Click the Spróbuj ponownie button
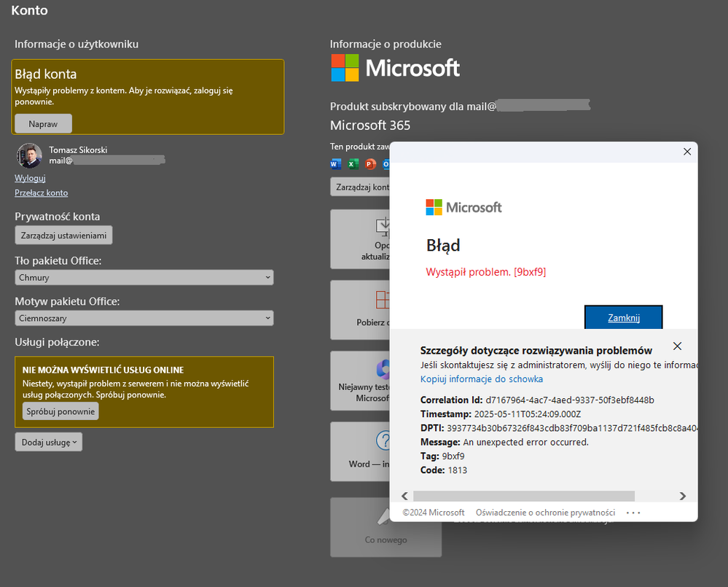The image size is (728, 587). coord(60,411)
